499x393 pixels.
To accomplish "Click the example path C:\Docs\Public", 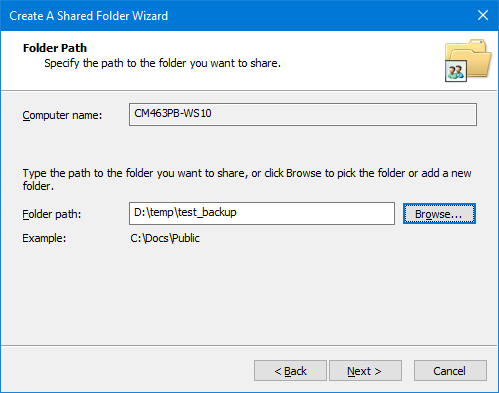I will [x=165, y=238].
